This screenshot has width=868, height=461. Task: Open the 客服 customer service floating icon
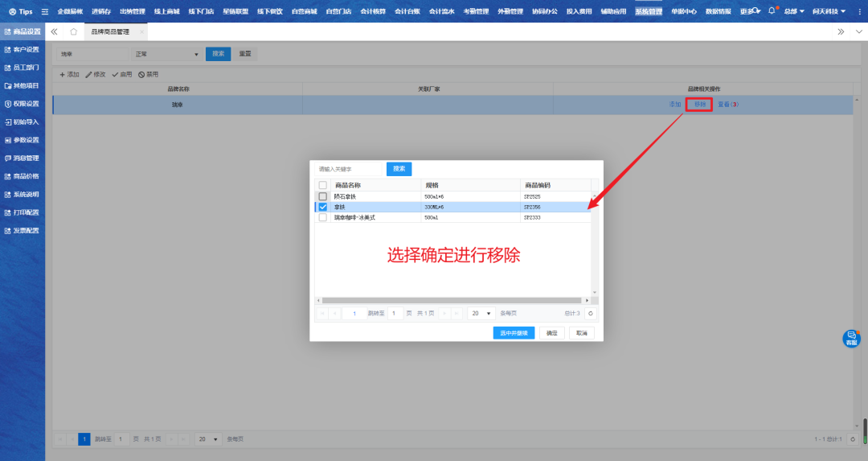[x=851, y=339]
